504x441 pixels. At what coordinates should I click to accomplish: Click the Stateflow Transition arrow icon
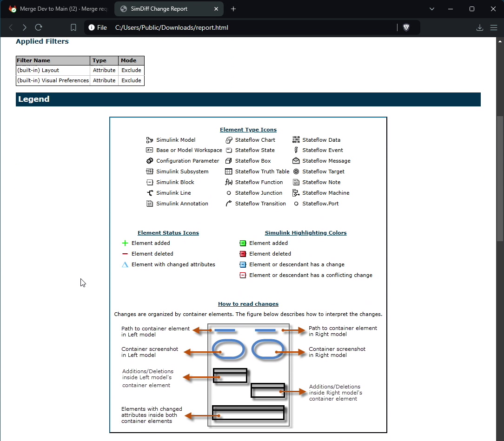[x=229, y=204]
